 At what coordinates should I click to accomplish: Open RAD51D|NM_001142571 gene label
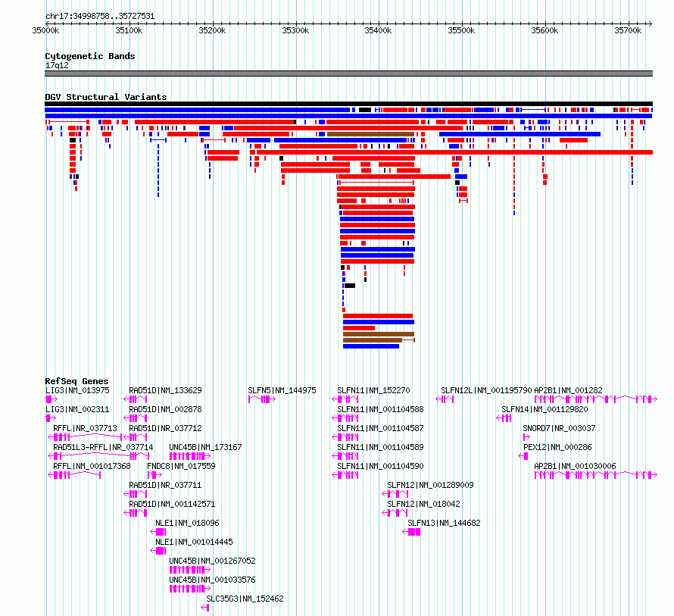coord(172,504)
